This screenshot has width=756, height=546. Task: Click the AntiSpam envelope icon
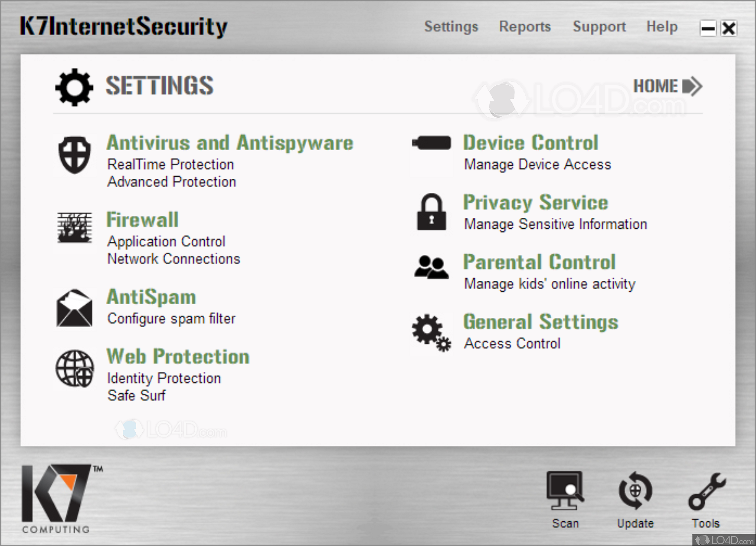75,308
